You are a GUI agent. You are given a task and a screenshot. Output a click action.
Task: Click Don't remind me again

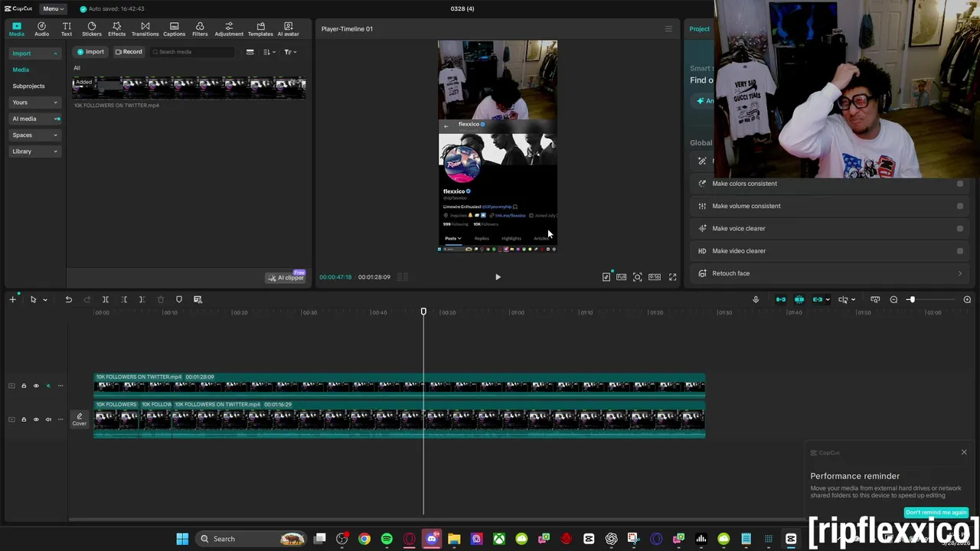coord(936,513)
